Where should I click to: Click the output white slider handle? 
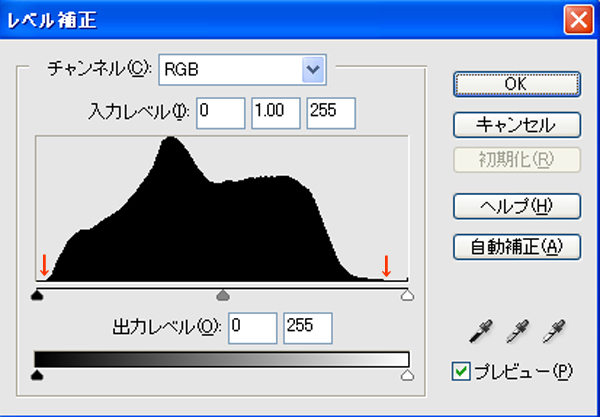pyautogui.click(x=408, y=375)
